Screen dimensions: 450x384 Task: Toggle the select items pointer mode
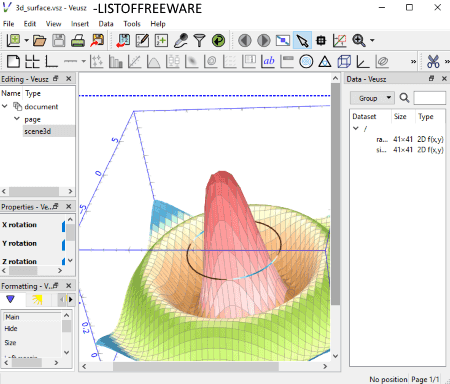point(302,41)
